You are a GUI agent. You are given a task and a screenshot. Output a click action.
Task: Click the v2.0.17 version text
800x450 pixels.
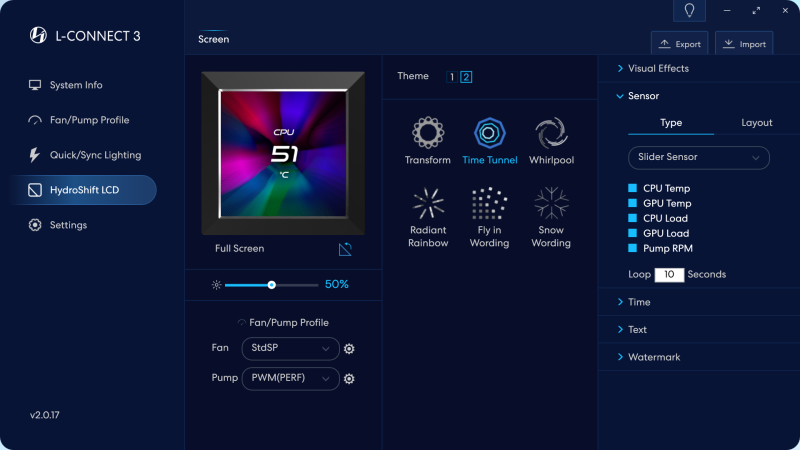tap(44, 415)
